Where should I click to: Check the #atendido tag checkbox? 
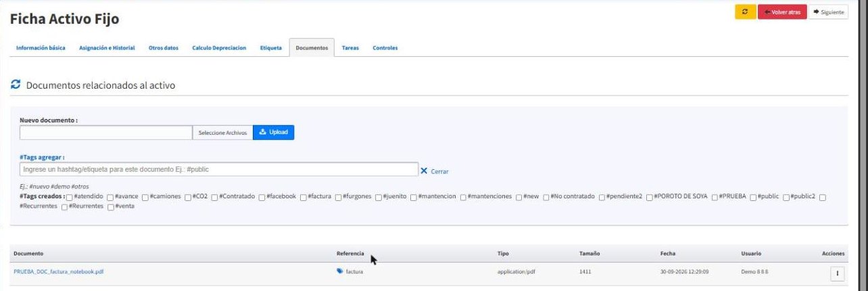tap(69, 197)
